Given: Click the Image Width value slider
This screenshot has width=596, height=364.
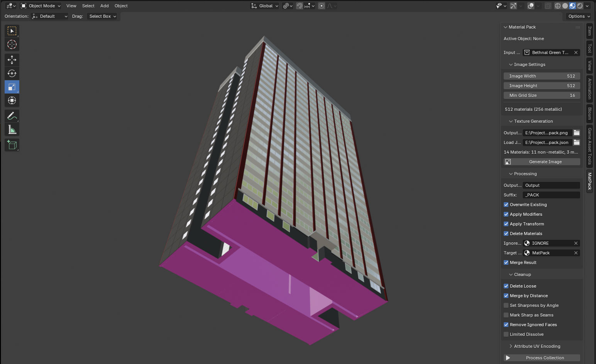Looking at the screenshot, I should 542,76.
